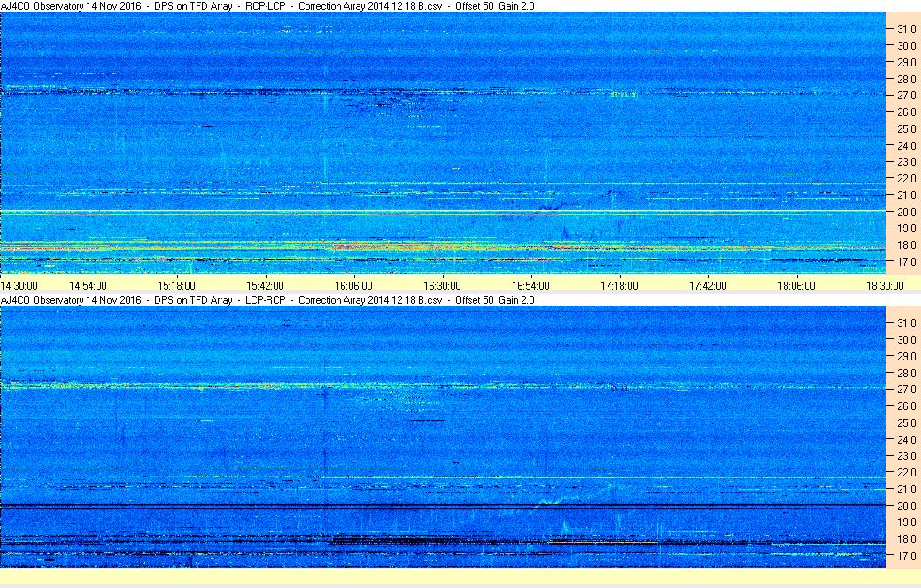Click 30.0 frequency label on RCP-LCP chart
This screenshot has width=921, height=588.
pyautogui.click(x=906, y=45)
